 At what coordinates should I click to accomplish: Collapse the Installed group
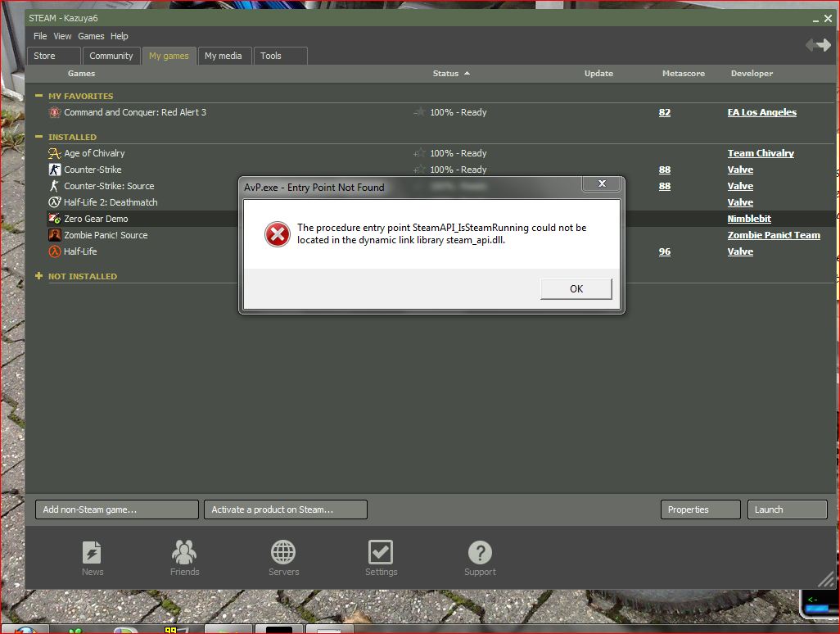(38, 137)
